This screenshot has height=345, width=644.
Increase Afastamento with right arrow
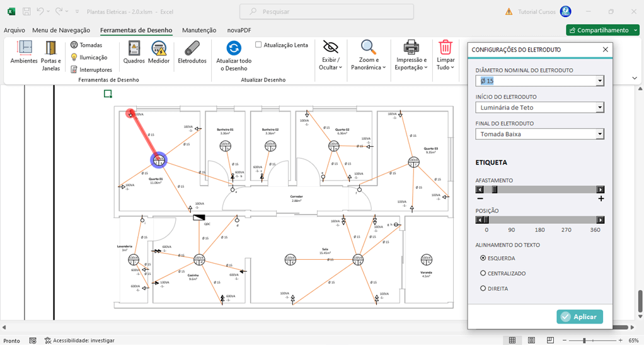click(x=601, y=190)
